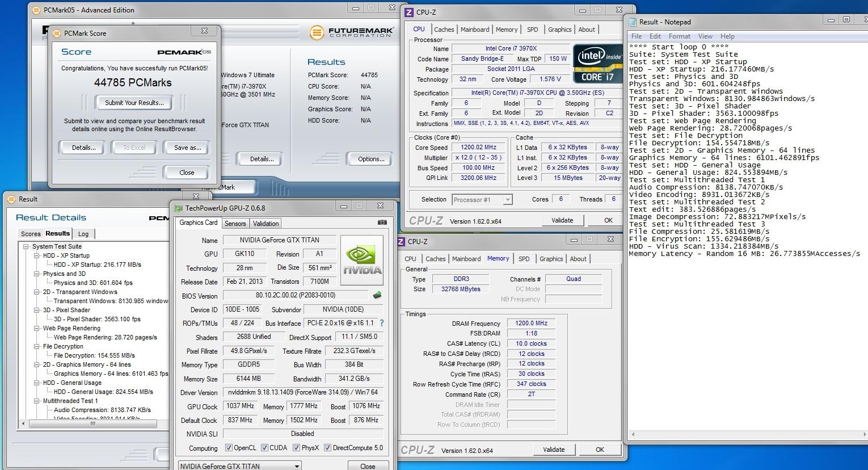Click the Futuremark logo in PCMark05
The height and width of the screenshot is (470, 868).
click(352, 32)
